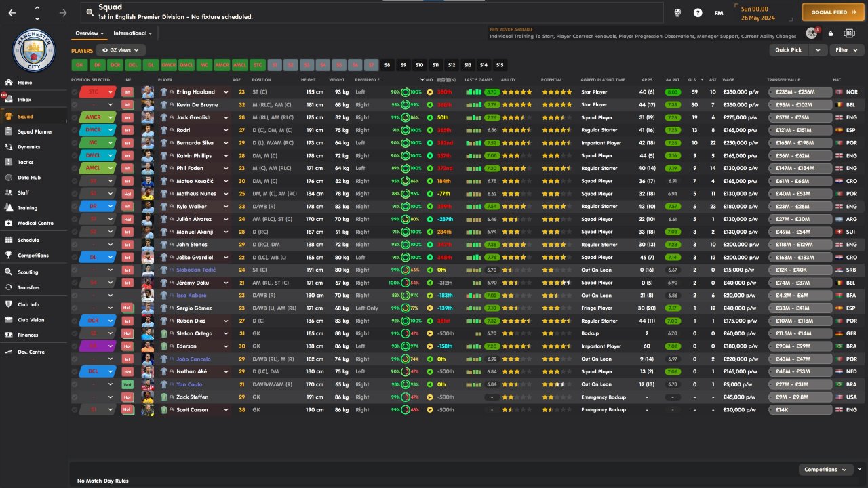Screen dimensions: 868x488
Task: Open the Bernardo Silva player link
Action: pyautogui.click(x=195, y=143)
